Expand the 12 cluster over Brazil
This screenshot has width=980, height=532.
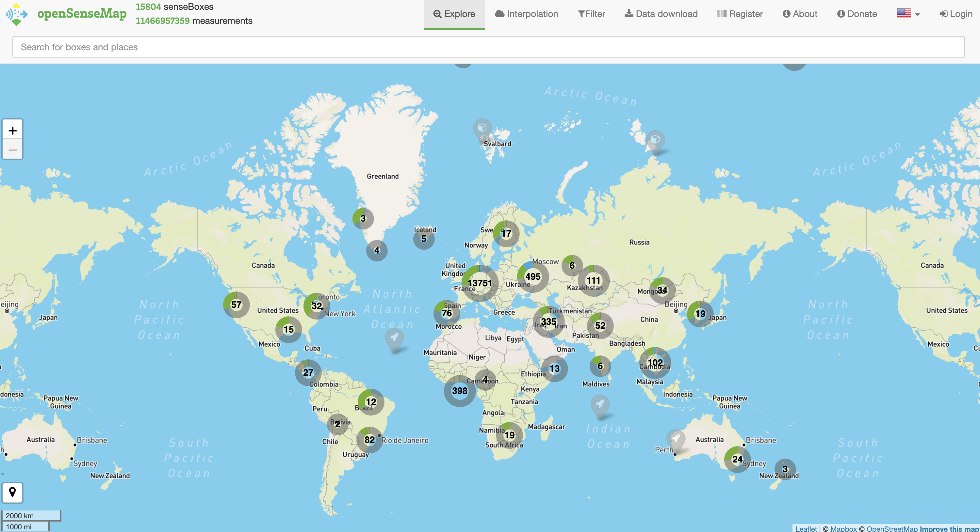tap(371, 402)
